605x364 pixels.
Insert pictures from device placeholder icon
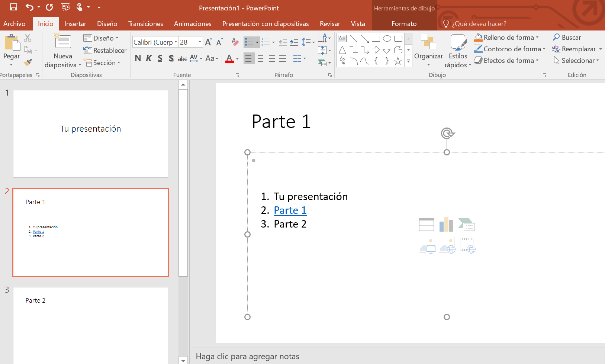coord(427,245)
